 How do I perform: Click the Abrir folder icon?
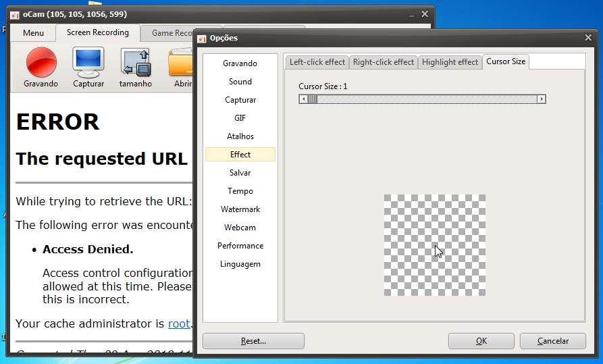point(180,62)
